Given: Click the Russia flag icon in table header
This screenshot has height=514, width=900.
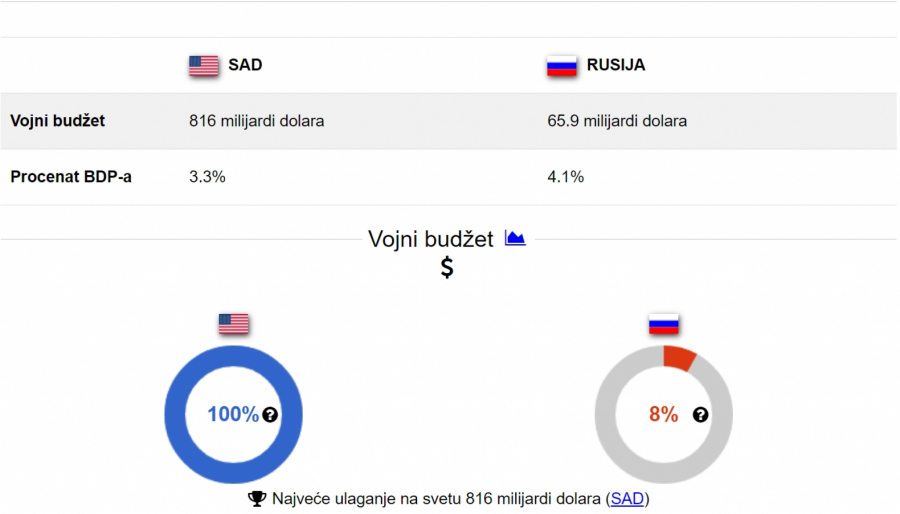Looking at the screenshot, I should point(562,66).
